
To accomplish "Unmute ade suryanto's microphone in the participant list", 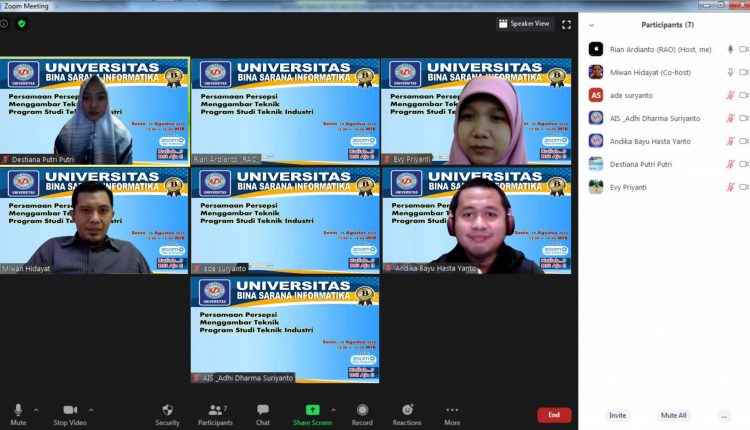I will point(730,95).
